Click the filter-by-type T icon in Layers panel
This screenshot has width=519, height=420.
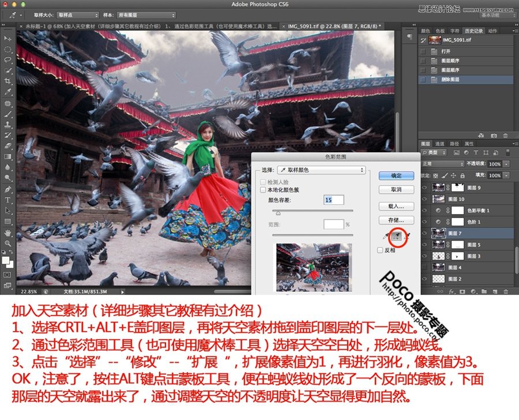point(476,152)
